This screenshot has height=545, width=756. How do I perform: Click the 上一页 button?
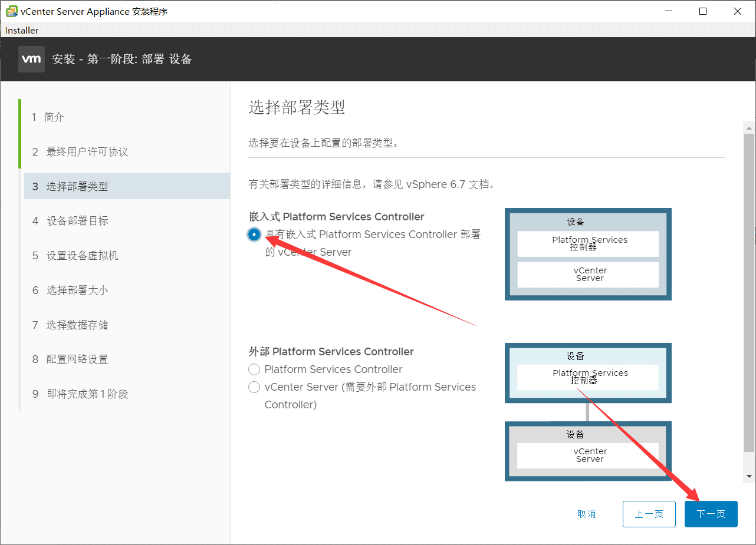pos(649,514)
